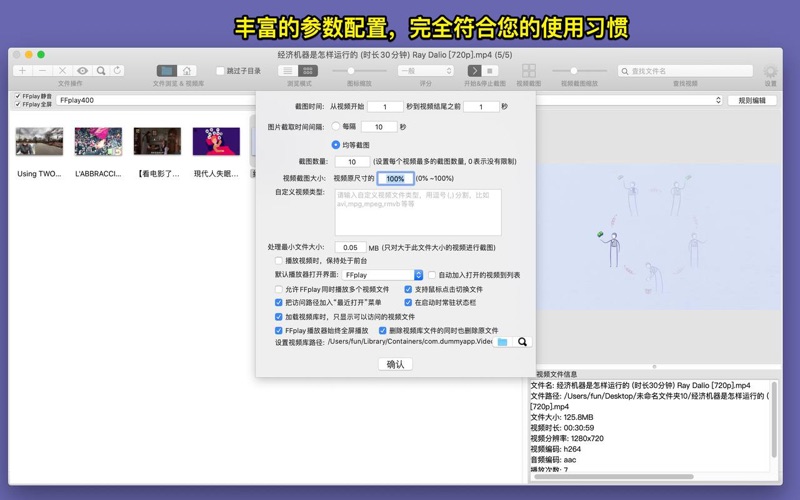This screenshot has height=500, width=800.
Task: Click the start-seconds field after 从视频开始
Action: [x=385, y=107]
